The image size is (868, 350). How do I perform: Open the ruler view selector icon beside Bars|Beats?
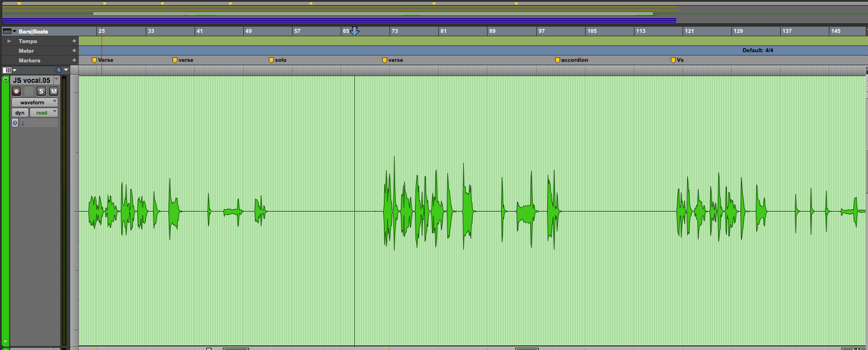[x=7, y=32]
